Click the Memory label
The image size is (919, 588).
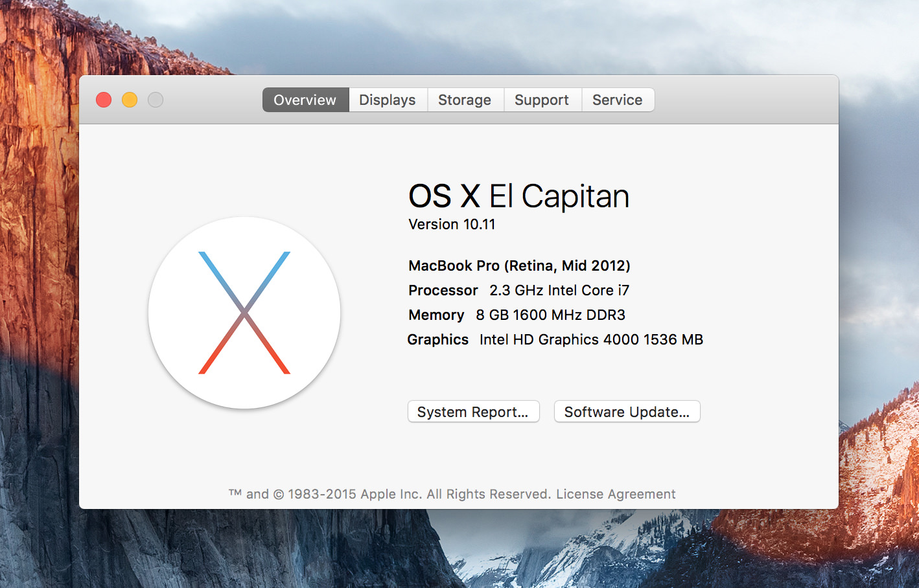pos(436,315)
